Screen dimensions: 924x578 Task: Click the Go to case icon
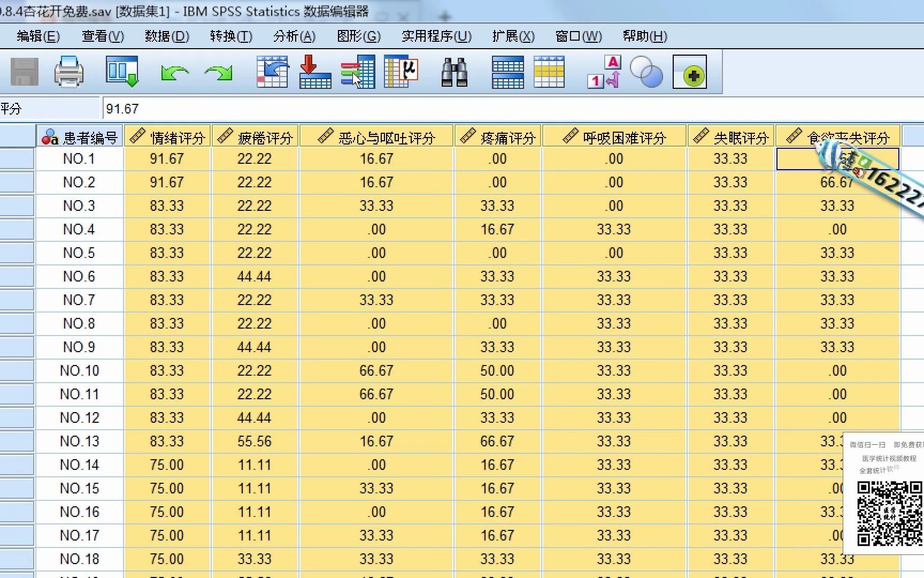tap(273, 72)
